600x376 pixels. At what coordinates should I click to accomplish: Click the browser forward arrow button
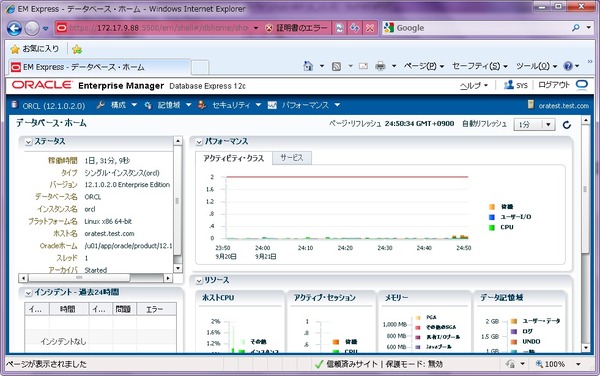click(x=32, y=28)
